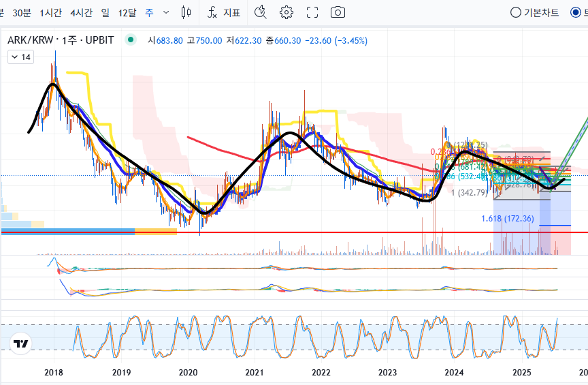Switch to the 12달 timeframe
This screenshot has height=385, width=588.
click(127, 13)
